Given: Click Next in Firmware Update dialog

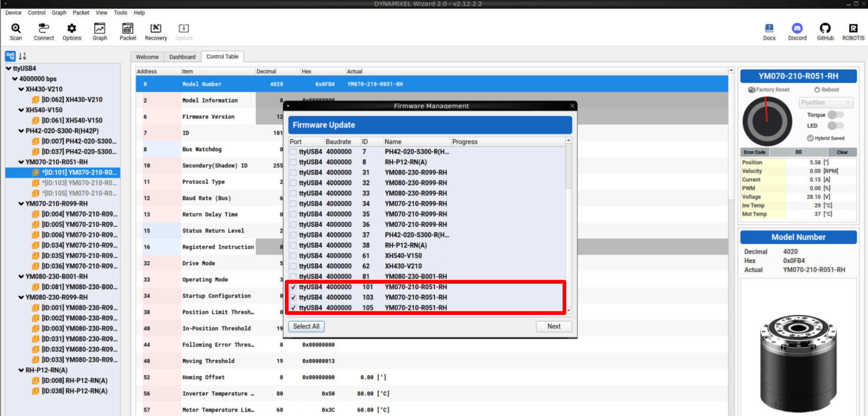Looking at the screenshot, I should pos(554,326).
